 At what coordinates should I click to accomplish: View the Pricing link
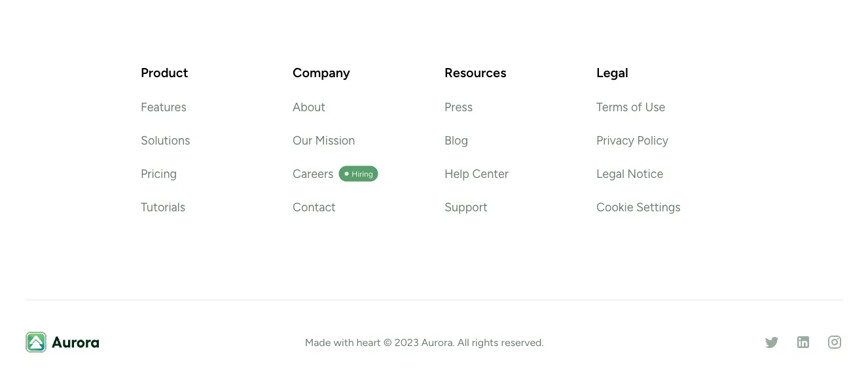tap(158, 174)
